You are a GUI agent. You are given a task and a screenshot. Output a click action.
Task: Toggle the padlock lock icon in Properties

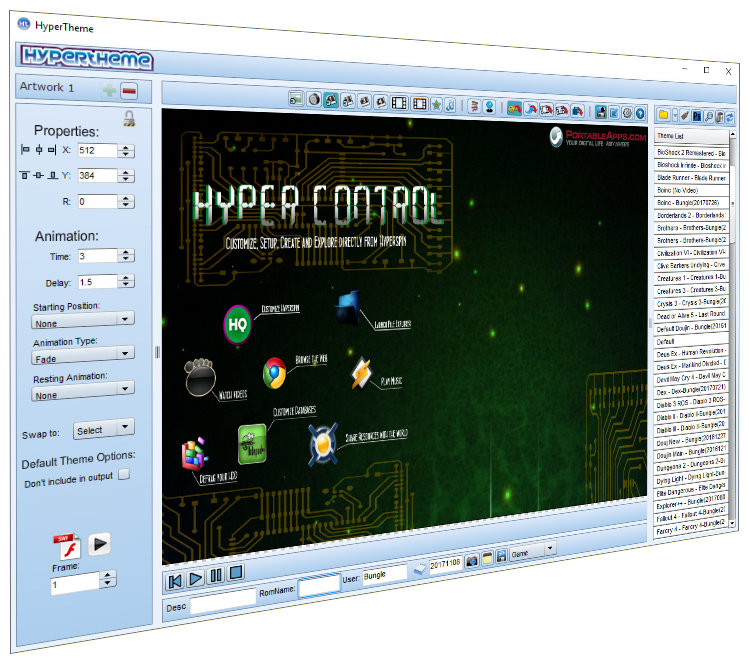(129, 118)
